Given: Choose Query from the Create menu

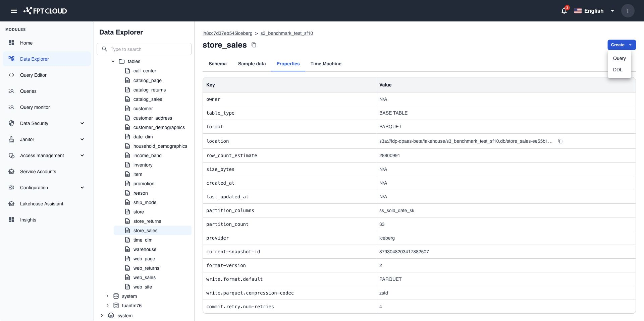Looking at the screenshot, I should click(x=619, y=58).
